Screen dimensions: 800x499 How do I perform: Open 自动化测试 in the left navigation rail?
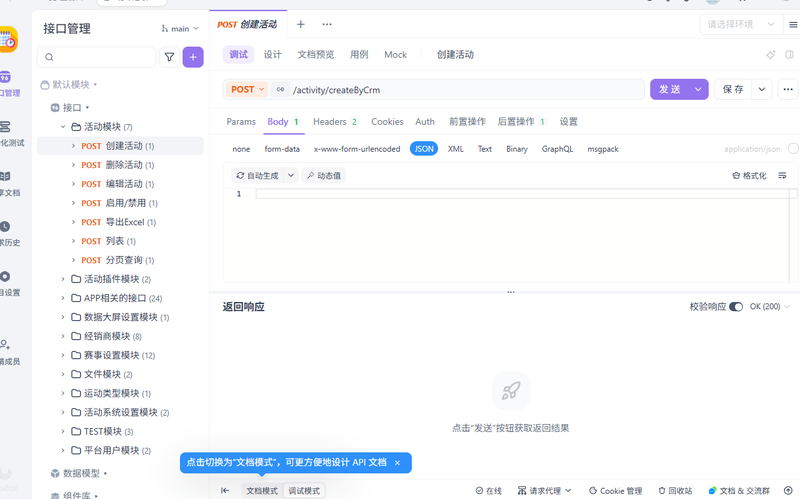[9, 134]
